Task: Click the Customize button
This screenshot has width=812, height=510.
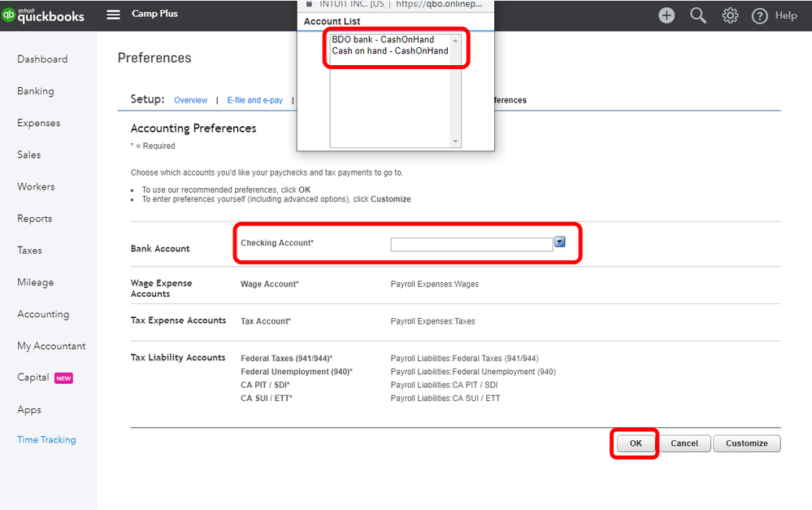Action: (x=747, y=443)
